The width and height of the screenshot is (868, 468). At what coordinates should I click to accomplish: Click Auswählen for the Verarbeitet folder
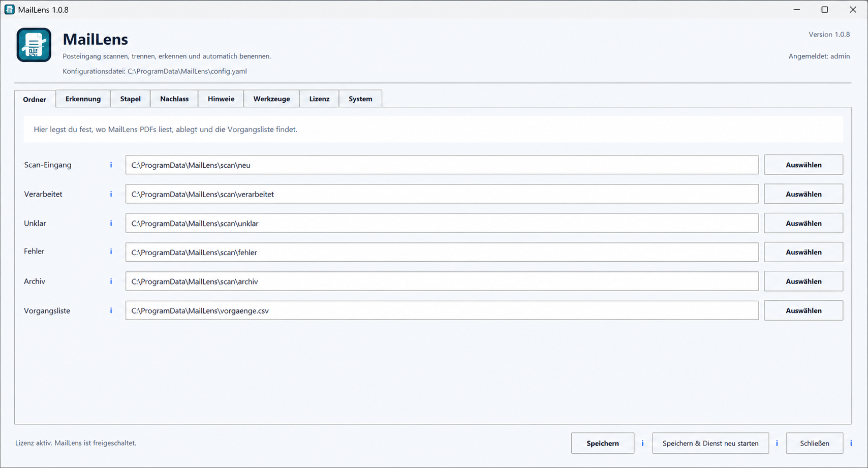pos(803,194)
